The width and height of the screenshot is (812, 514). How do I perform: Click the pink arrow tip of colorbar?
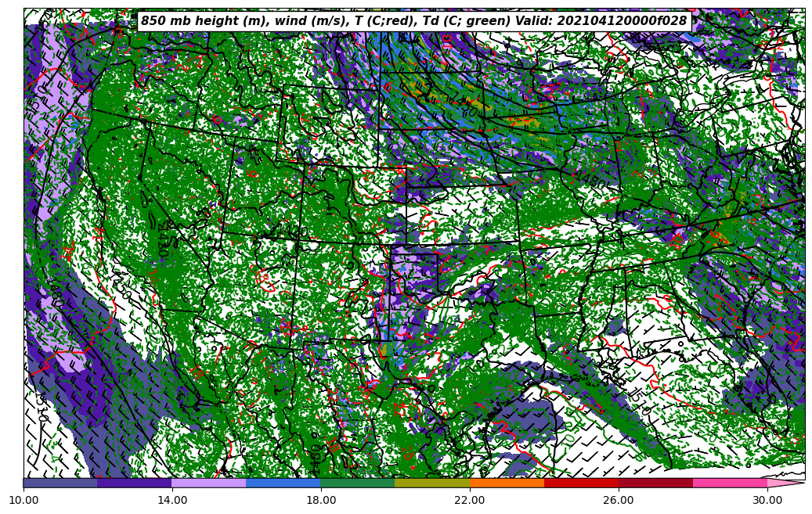click(x=785, y=483)
